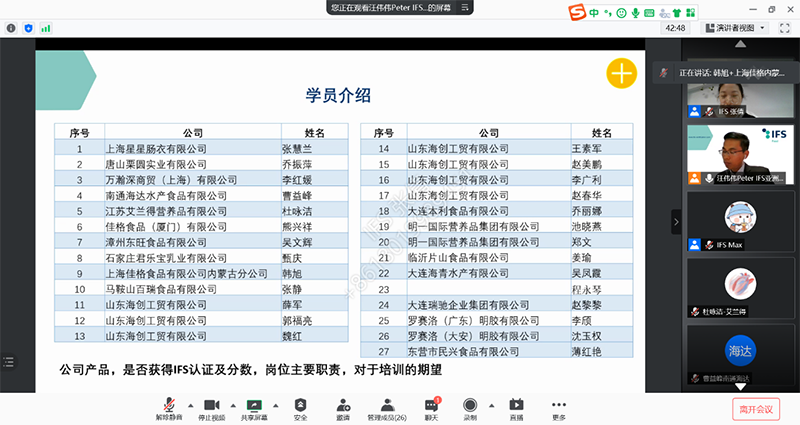Viewport: 800px width, 425px height.
Task: Click the 42:48 meeting timer
Action: point(675,28)
